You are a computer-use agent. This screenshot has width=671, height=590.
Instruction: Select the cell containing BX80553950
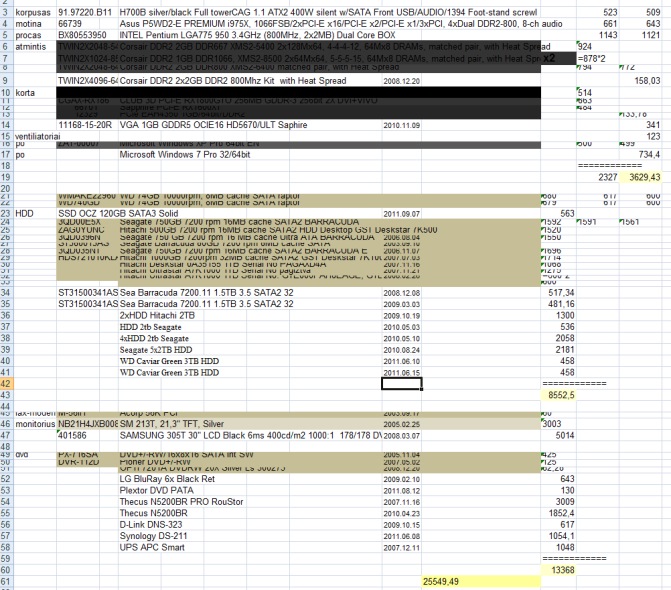(x=87, y=35)
